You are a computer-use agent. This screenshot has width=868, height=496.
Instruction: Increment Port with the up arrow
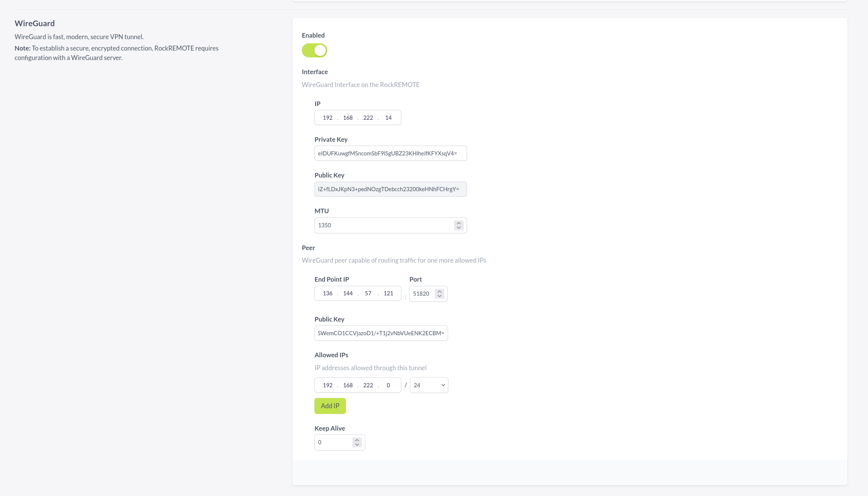pos(439,292)
